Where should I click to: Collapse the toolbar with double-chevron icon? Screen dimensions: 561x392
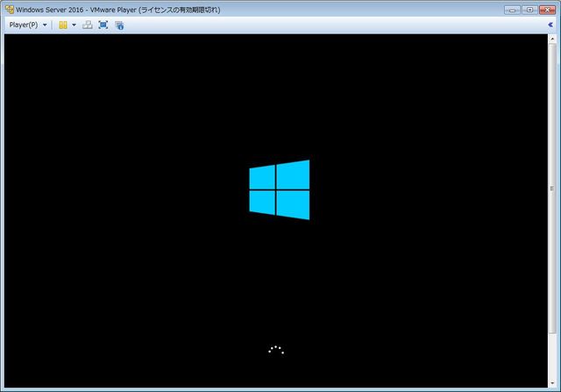tap(550, 25)
